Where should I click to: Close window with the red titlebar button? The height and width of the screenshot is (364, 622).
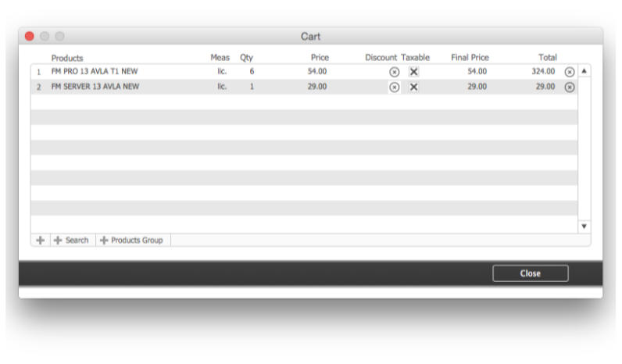[30, 37]
